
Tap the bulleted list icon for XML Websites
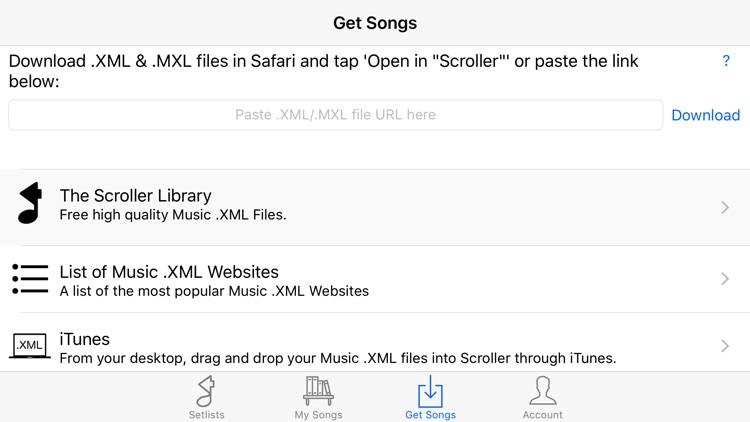(30, 279)
